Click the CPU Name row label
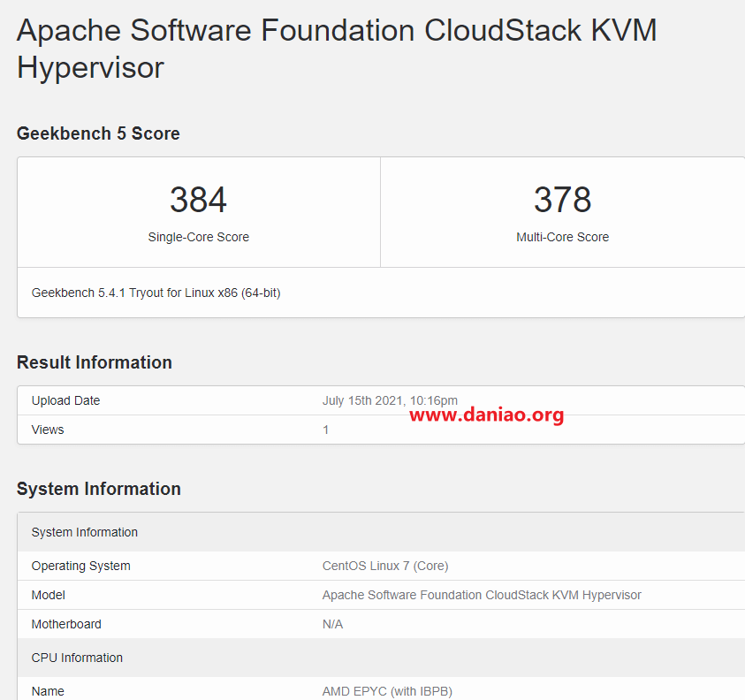Image resolution: width=745 pixels, height=700 pixels. [x=48, y=691]
